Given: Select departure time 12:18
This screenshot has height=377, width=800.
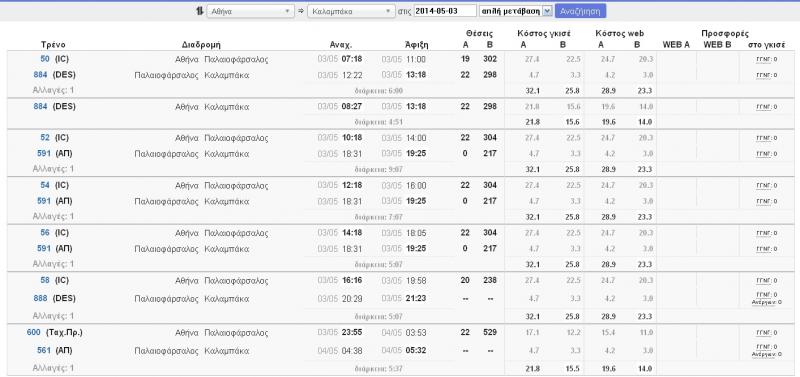Looking at the screenshot, I should click(352, 185).
